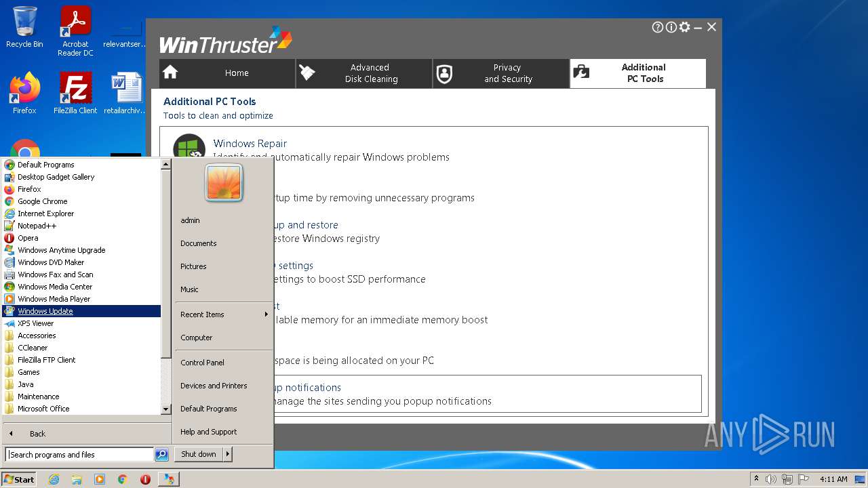Click the highlighted Windows Update entry
868x488 pixels.
[x=81, y=311]
